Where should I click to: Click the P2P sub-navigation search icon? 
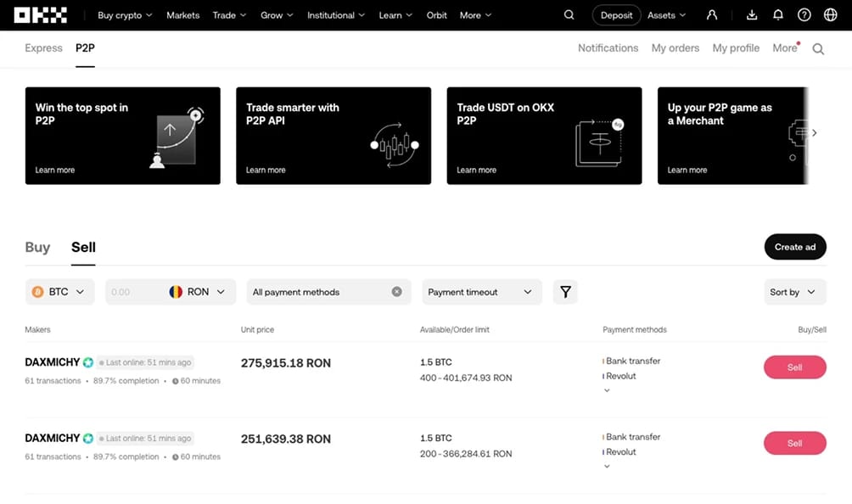point(818,49)
